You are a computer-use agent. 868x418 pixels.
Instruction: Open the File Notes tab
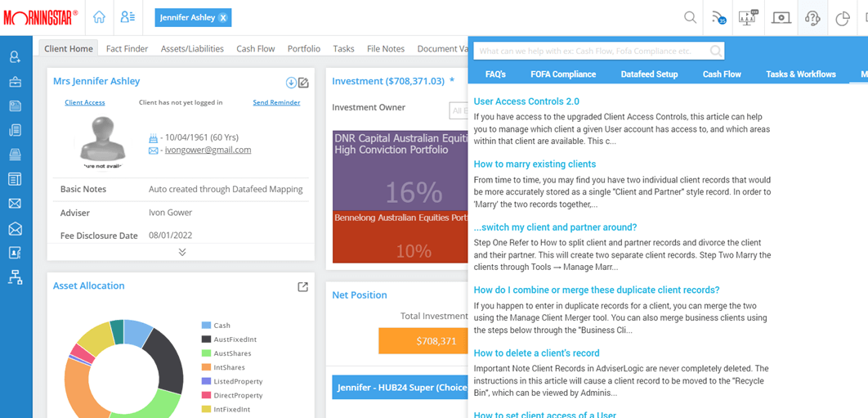pyautogui.click(x=386, y=48)
